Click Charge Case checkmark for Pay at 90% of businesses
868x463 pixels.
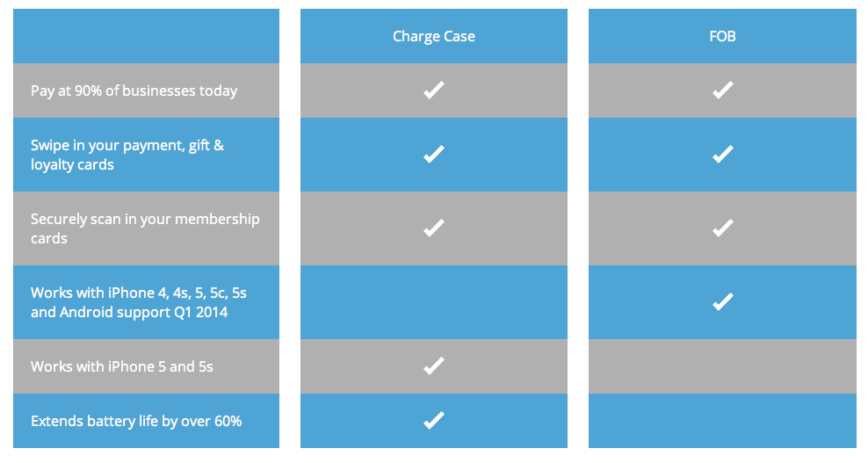tap(433, 90)
